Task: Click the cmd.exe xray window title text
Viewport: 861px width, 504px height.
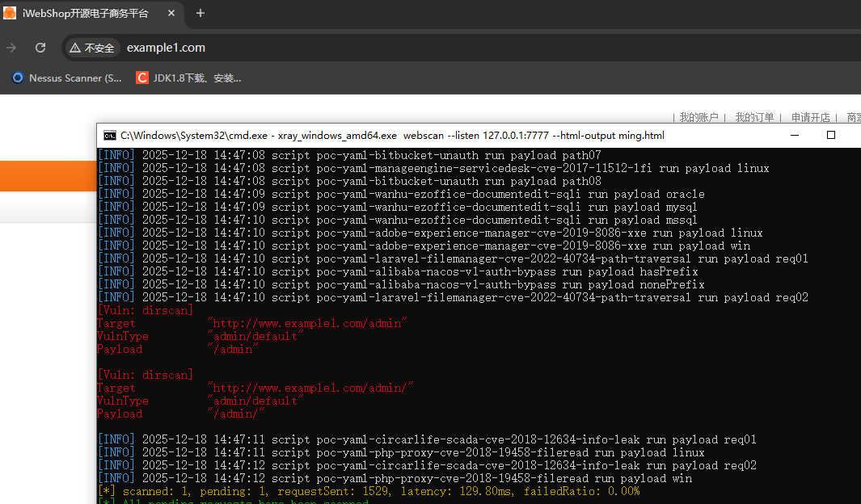Action: (x=392, y=136)
